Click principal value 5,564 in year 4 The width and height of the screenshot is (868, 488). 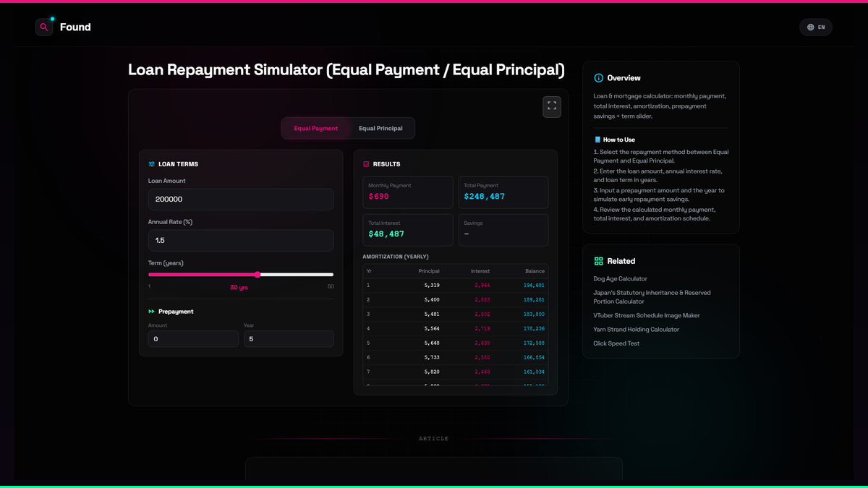point(432,329)
